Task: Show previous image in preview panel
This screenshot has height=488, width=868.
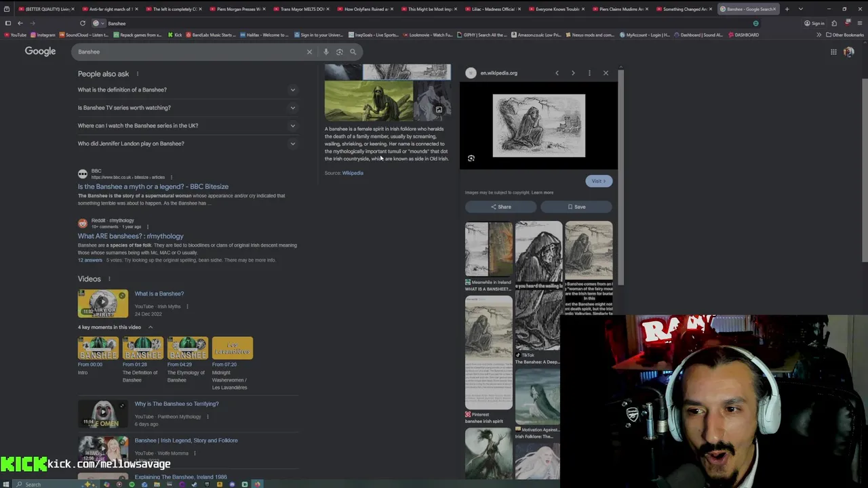Action: click(x=557, y=73)
